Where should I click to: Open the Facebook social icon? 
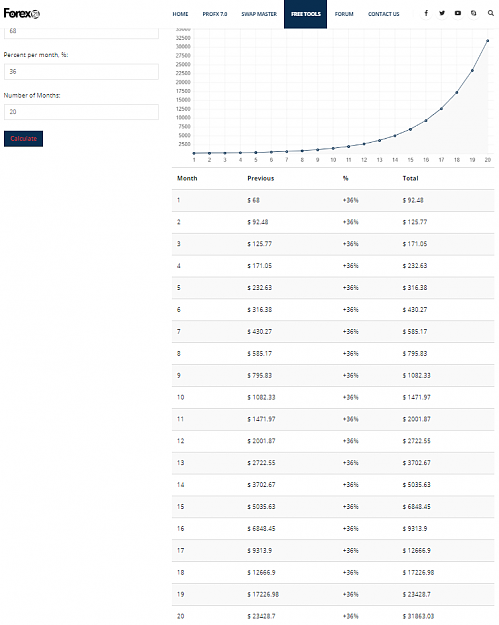[x=426, y=13]
